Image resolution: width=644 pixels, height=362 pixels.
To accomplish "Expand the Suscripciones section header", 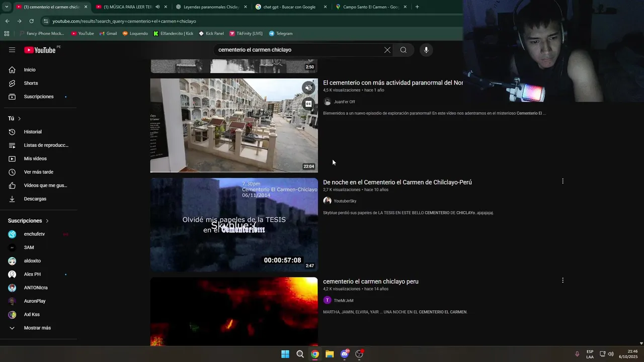I will click(28, 221).
